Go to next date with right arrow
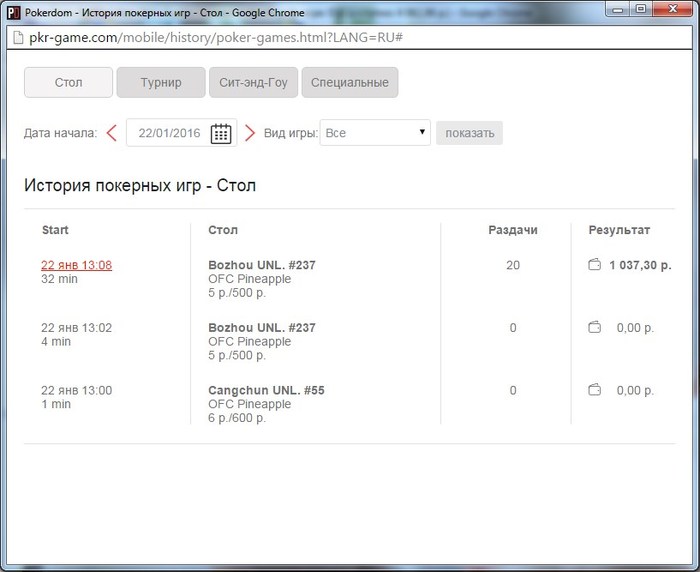Viewport: 700px width, 572px height. 250,133
